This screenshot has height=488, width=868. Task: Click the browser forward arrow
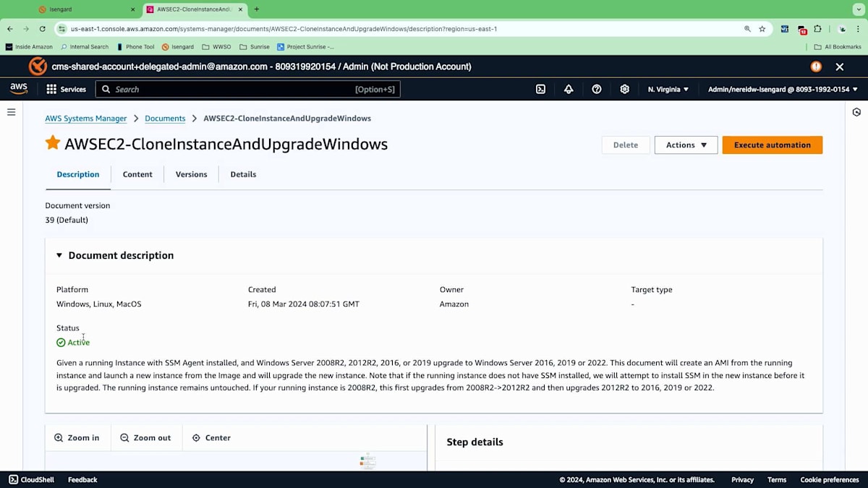click(x=26, y=29)
